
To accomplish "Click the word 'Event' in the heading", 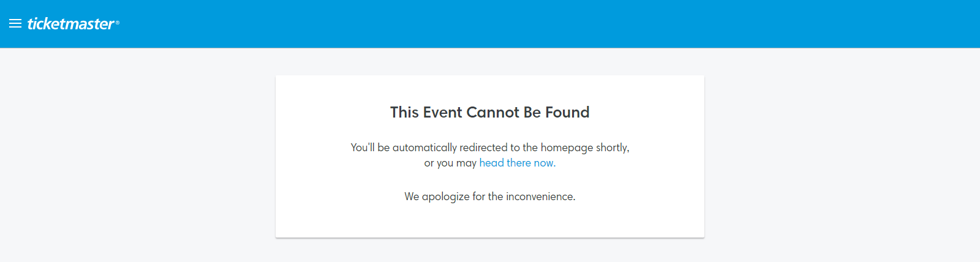I will point(443,112).
